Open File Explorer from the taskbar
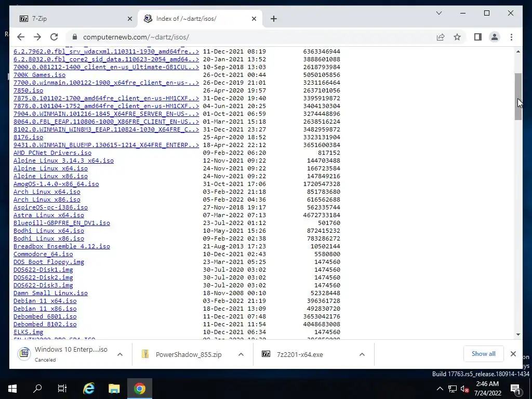532x399 pixels. click(x=114, y=389)
